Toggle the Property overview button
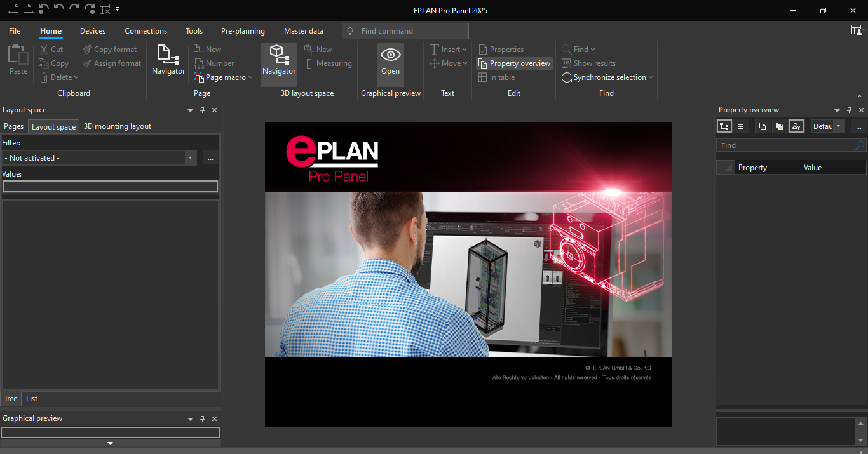The width and height of the screenshot is (868, 454). [514, 63]
